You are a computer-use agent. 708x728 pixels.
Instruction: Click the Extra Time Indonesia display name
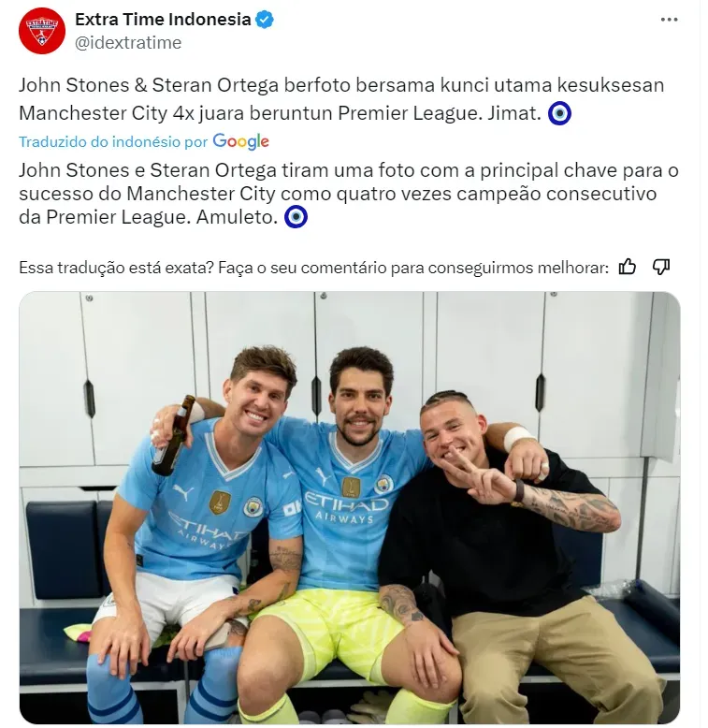coord(163,20)
